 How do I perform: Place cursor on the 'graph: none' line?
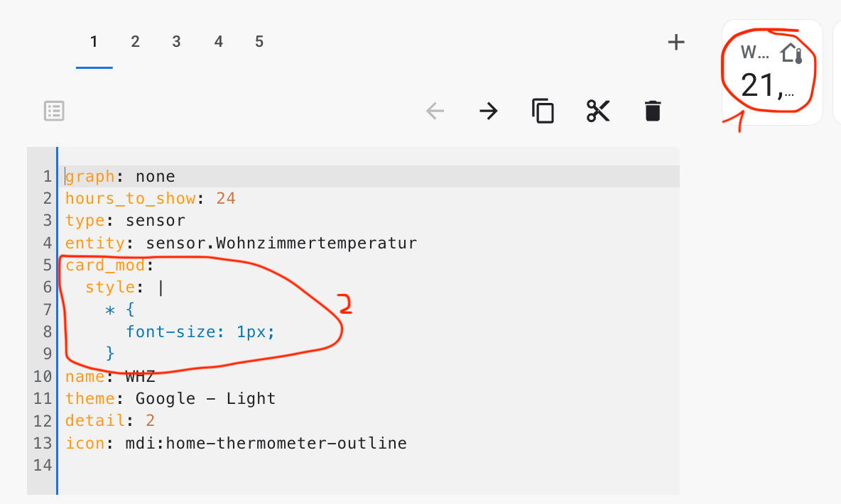click(121, 176)
